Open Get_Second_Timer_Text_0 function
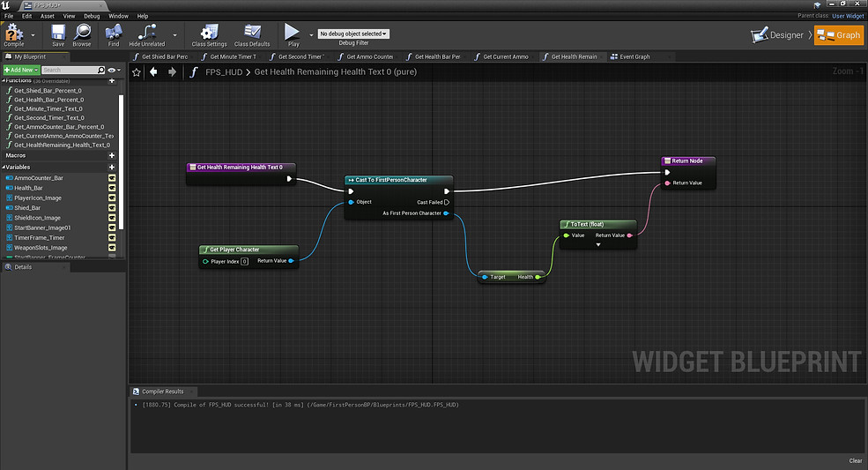The width and height of the screenshot is (868, 470). (49, 117)
